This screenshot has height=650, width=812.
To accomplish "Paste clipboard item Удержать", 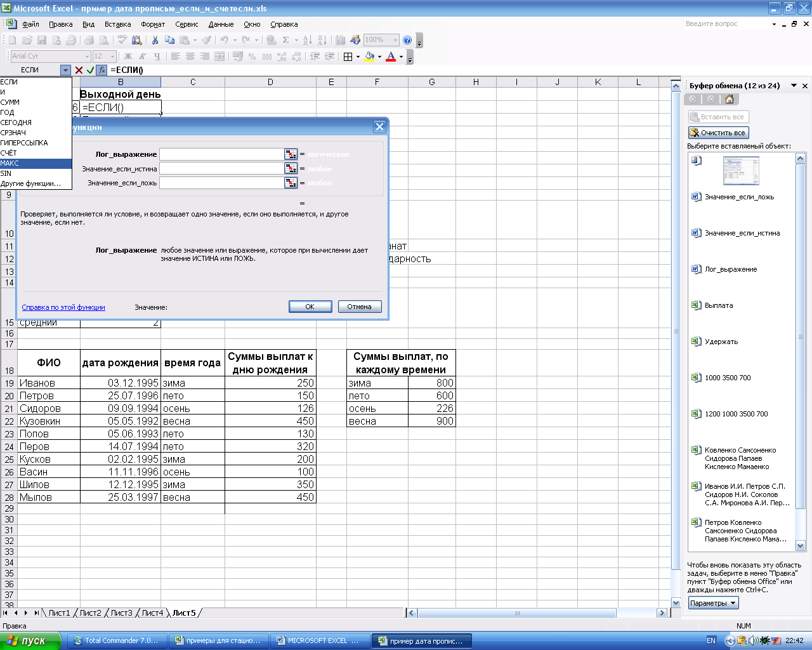I will (x=741, y=342).
